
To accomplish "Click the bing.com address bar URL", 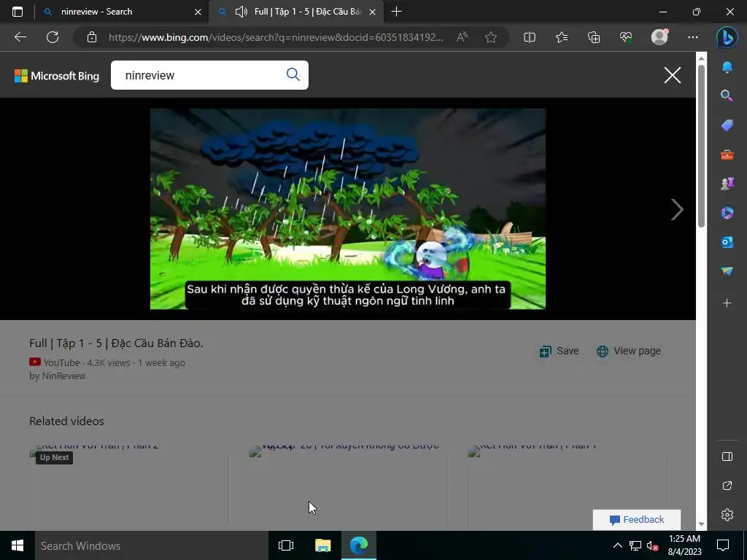I will [x=275, y=37].
